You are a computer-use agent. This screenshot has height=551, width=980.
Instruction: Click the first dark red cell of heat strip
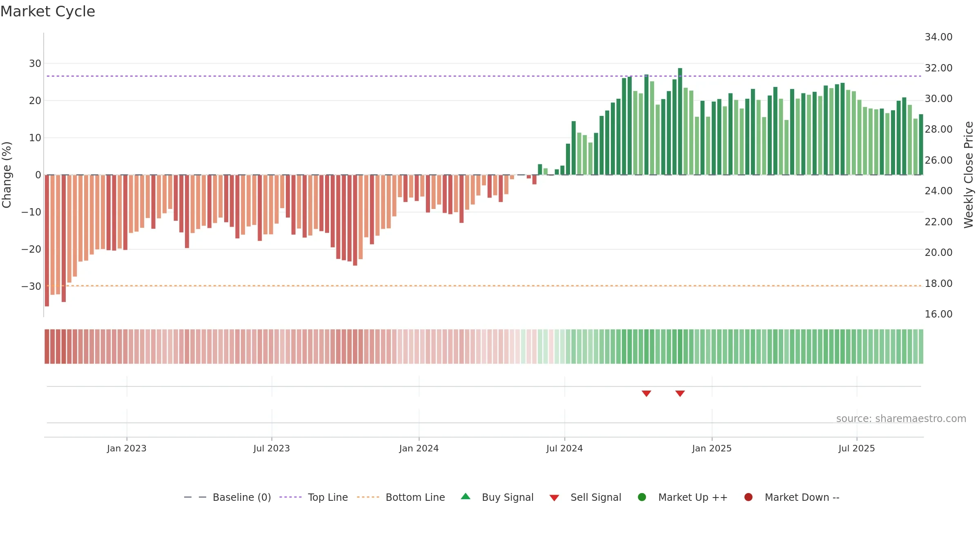(x=47, y=347)
